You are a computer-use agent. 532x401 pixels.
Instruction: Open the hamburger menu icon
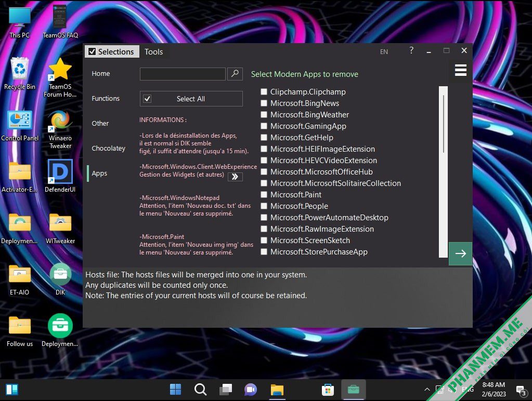coord(460,70)
